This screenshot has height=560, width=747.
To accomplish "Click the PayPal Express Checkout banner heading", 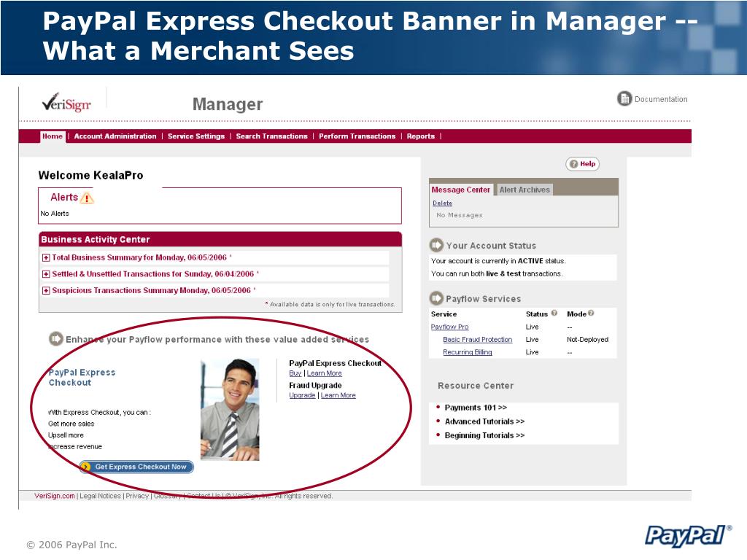I will tap(82, 377).
